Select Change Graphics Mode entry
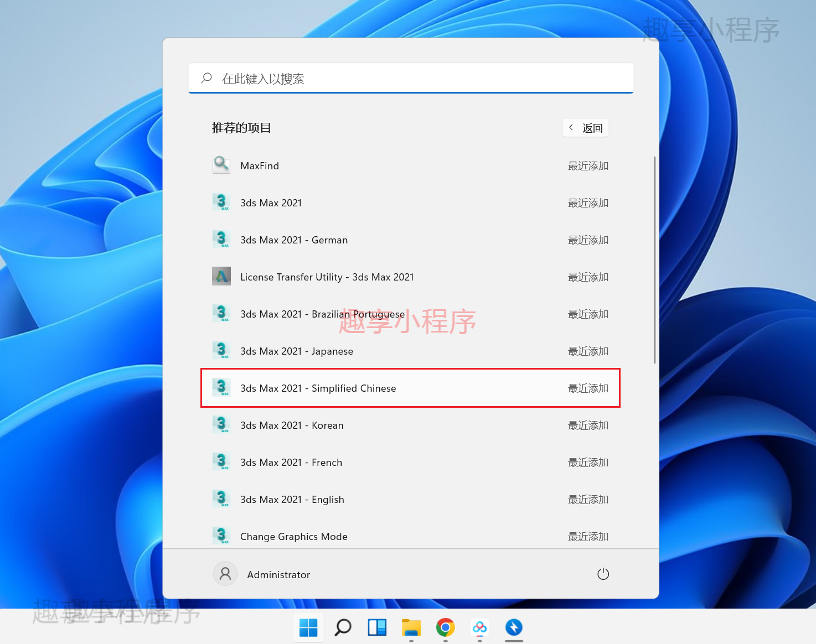Viewport: 816px width, 644px height. [294, 536]
